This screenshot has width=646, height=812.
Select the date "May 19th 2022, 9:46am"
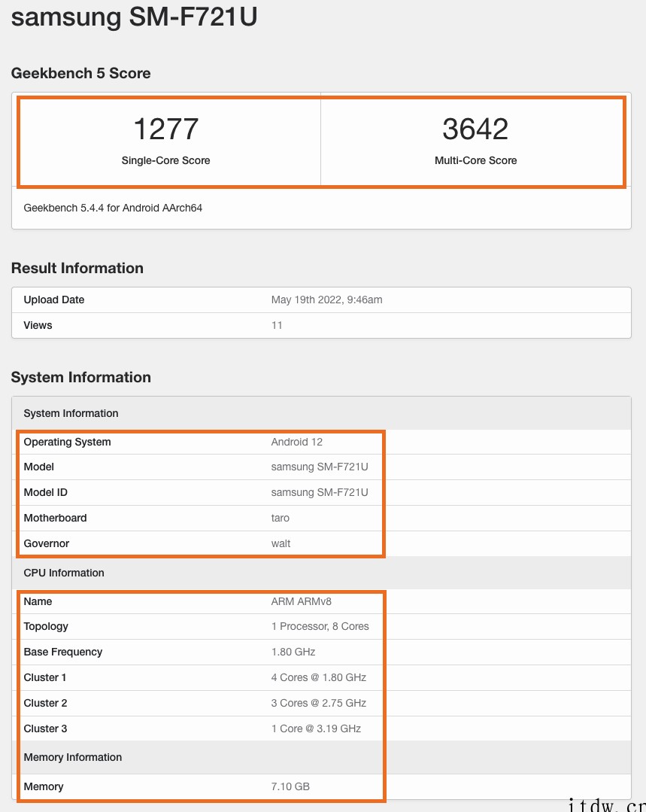click(326, 300)
